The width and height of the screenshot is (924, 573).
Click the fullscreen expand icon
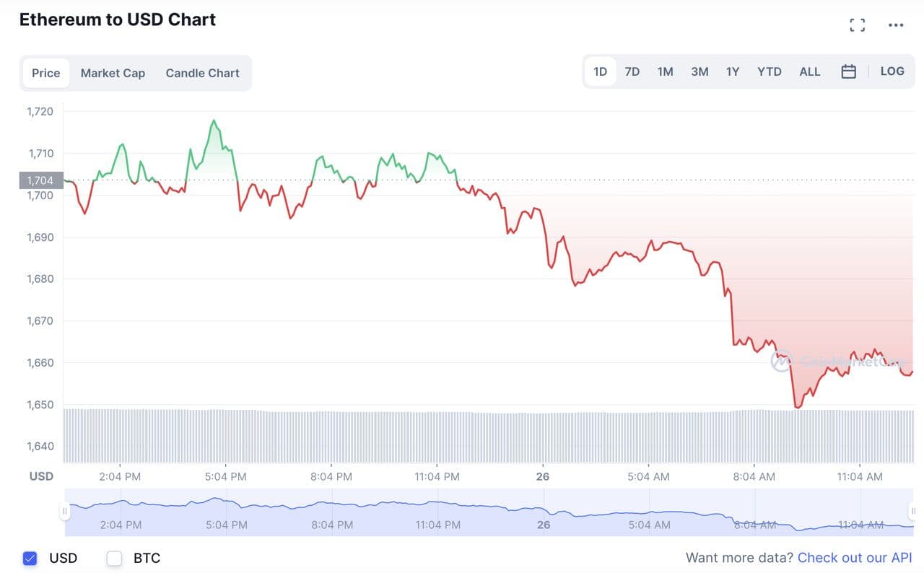[857, 25]
